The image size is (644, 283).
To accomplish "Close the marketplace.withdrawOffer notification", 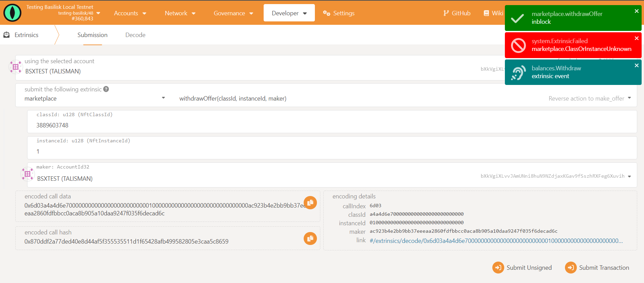I will [637, 11].
